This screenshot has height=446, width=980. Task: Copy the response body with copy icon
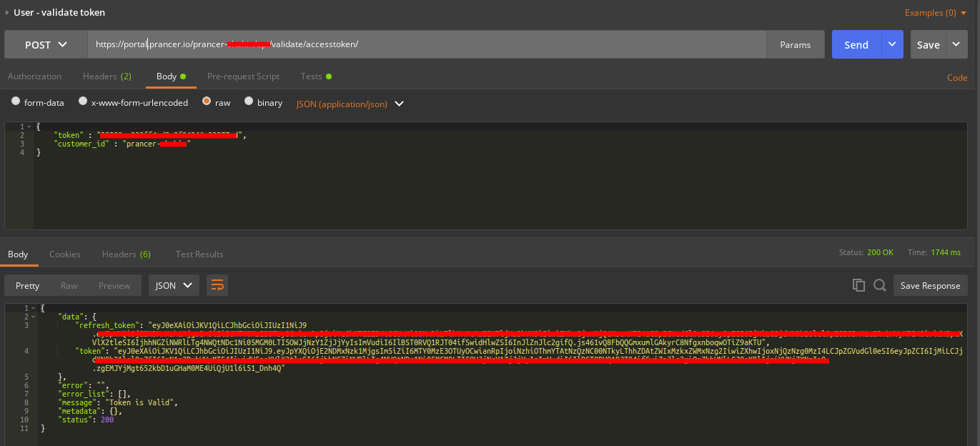pyautogui.click(x=858, y=285)
